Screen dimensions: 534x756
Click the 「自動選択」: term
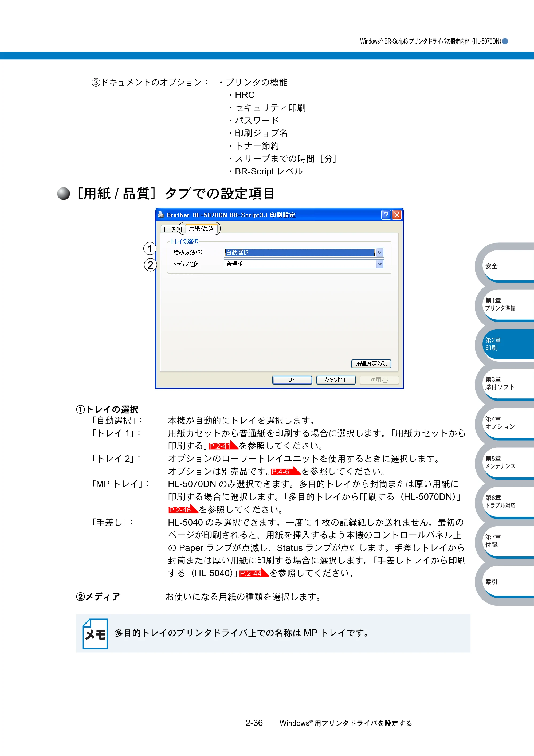[116, 421]
